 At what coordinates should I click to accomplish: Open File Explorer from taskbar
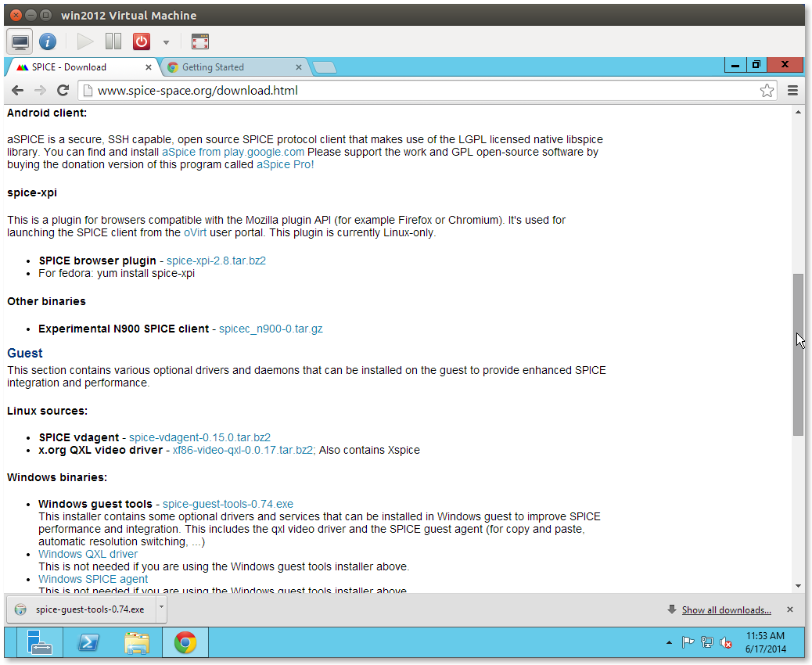point(137,643)
